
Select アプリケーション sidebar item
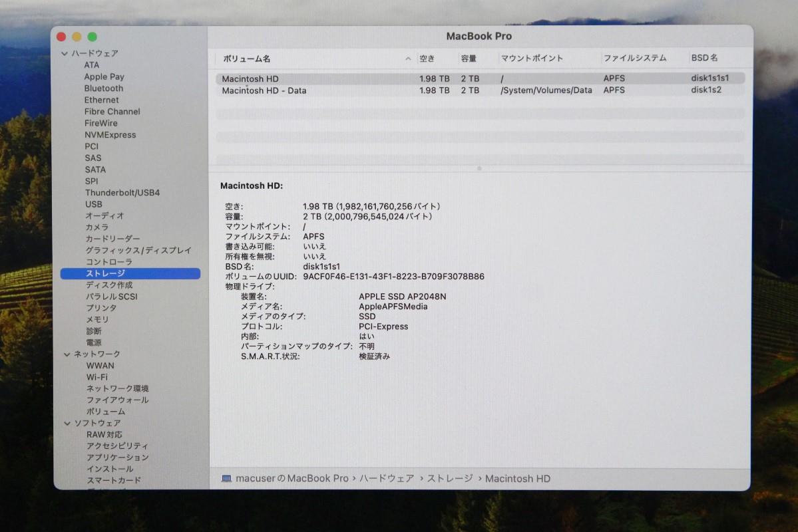click(118, 458)
